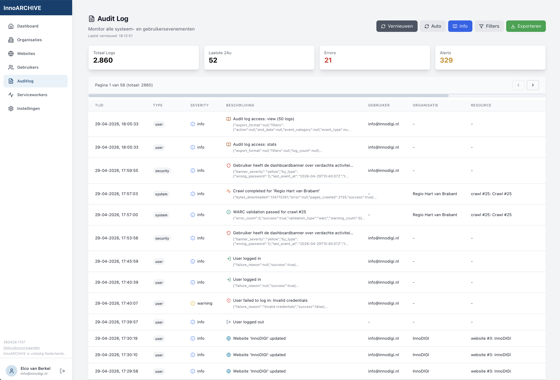Click the WARC validation passed check icon
Image resolution: width=560 pixels, height=380 pixels.
coord(229,212)
